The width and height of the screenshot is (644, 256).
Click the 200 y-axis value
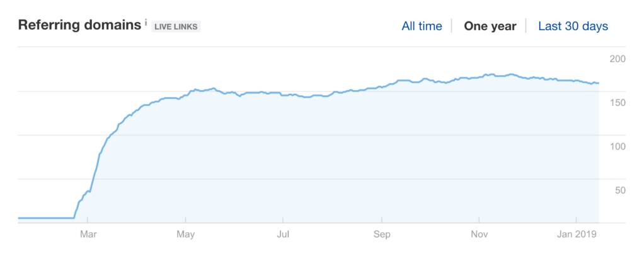tap(617, 59)
